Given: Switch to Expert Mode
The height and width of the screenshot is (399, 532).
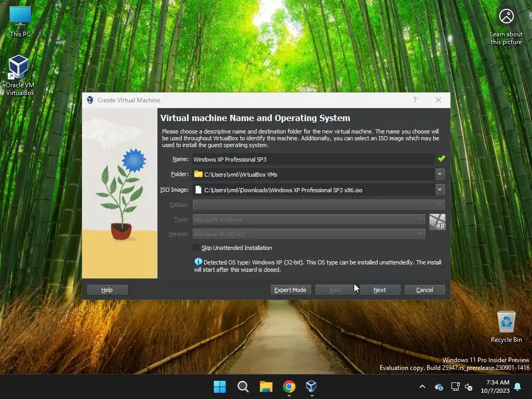Looking at the screenshot, I should [290, 290].
